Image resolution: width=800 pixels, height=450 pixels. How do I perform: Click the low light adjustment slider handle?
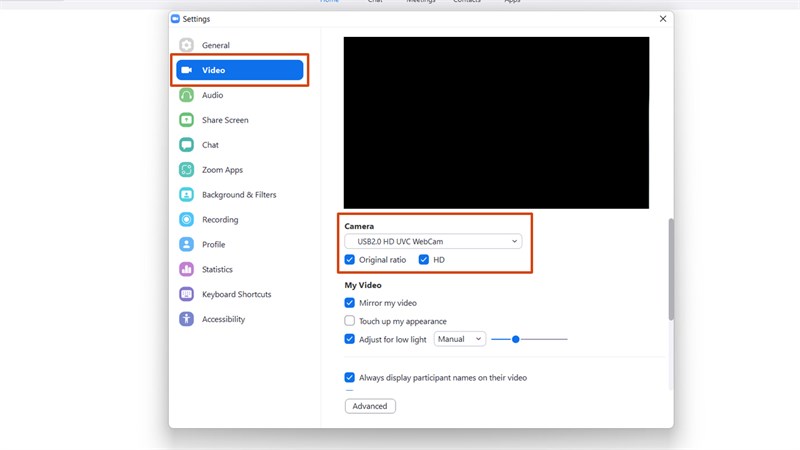[516, 339]
